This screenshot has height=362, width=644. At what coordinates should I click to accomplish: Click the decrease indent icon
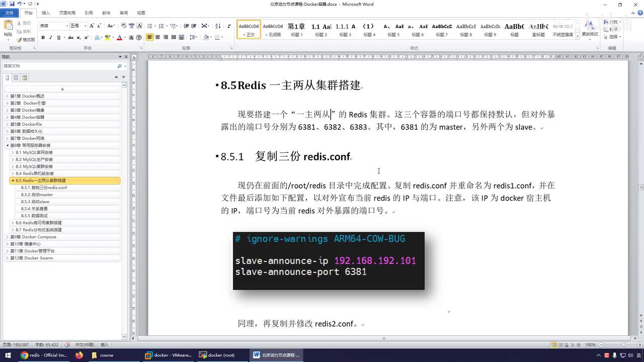tap(186, 26)
